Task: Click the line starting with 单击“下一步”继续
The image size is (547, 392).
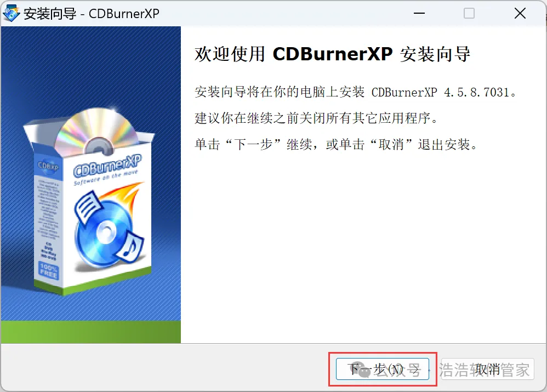Action: click(336, 144)
